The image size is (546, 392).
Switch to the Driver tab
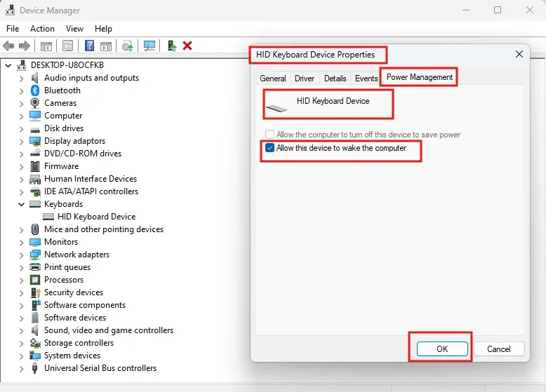coord(305,79)
